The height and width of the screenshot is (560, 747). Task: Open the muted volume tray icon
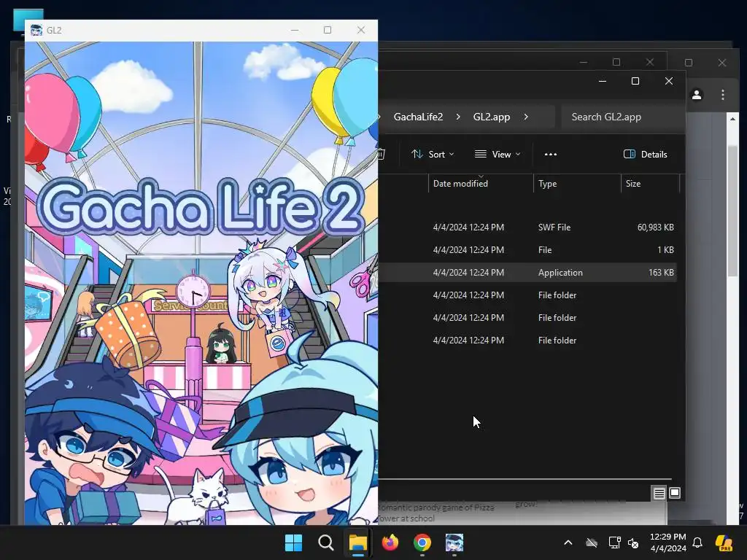[634, 542]
